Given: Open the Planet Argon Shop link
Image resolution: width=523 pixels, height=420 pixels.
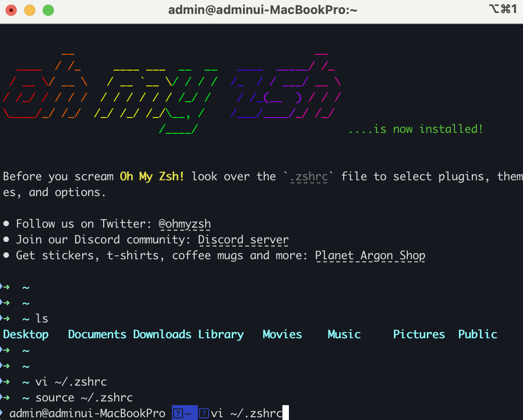Looking at the screenshot, I should [370, 256].
